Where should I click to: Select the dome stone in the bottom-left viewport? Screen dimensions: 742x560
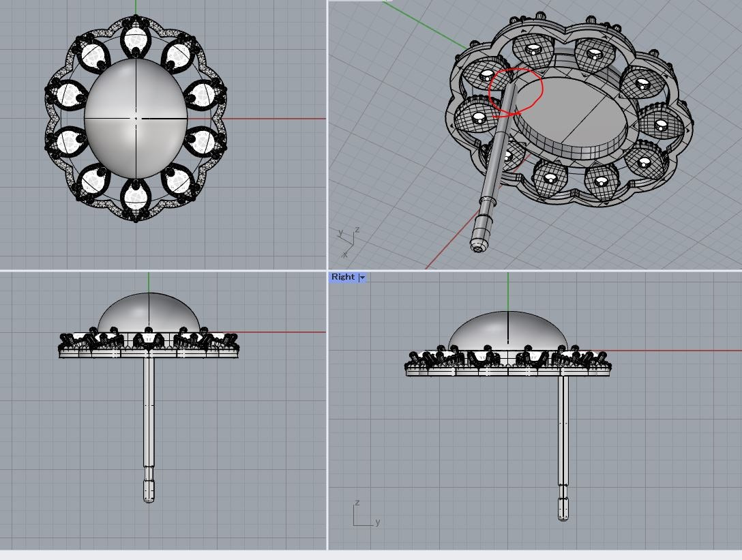tap(149, 313)
